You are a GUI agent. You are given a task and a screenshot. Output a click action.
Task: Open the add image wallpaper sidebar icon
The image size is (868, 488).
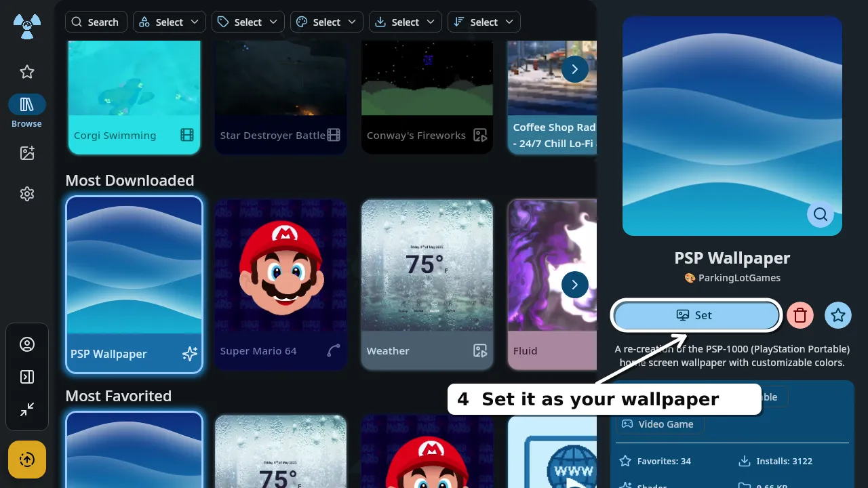pyautogui.click(x=27, y=153)
